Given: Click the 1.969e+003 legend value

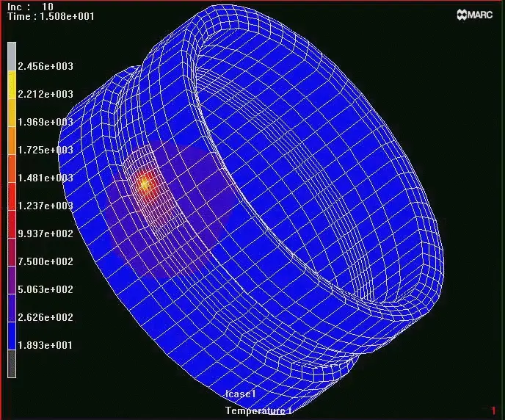Looking at the screenshot, I should (46, 122).
